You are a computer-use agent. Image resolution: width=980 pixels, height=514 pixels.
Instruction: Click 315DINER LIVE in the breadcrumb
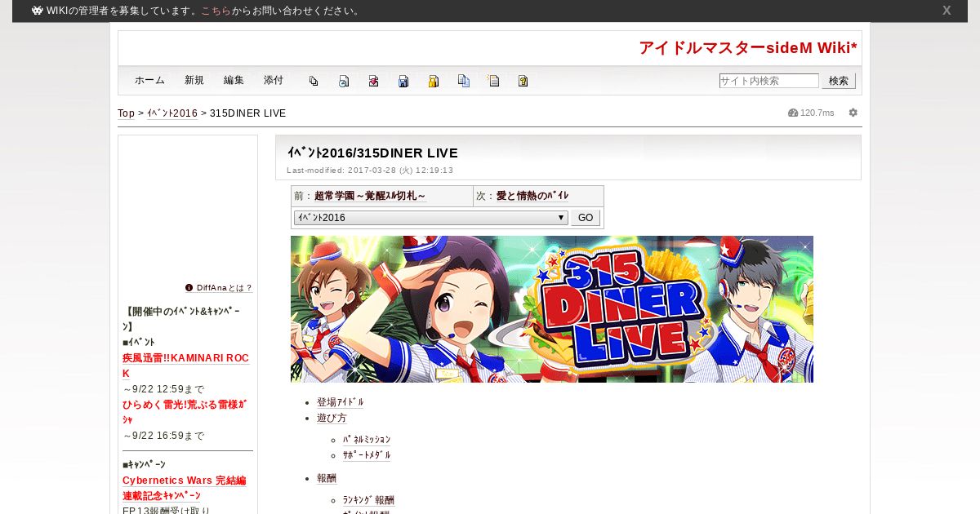click(x=248, y=113)
